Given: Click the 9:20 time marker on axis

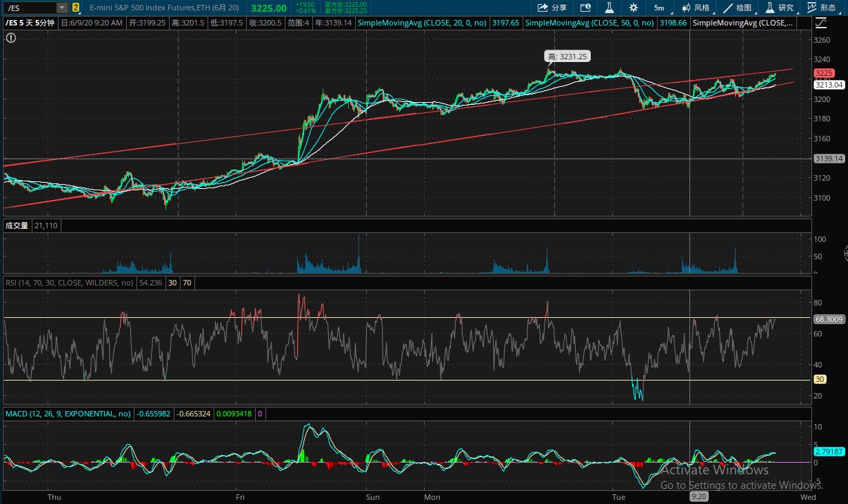Looking at the screenshot, I should pos(698,496).
